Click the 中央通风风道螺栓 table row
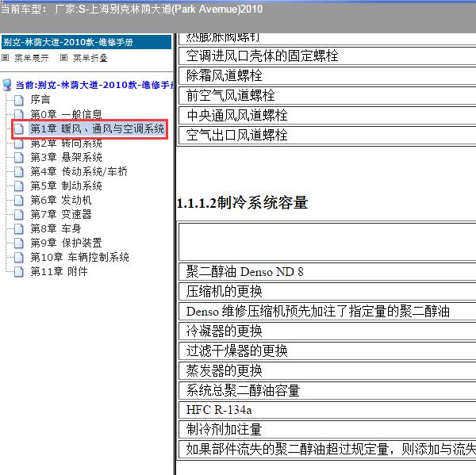This screenshot has width=476, height=475. (327, 115)
